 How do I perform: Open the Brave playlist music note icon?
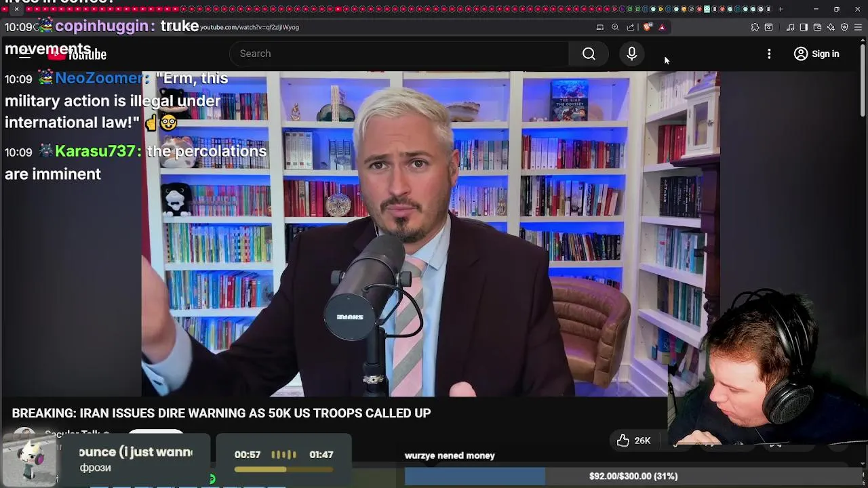[790, 27]
